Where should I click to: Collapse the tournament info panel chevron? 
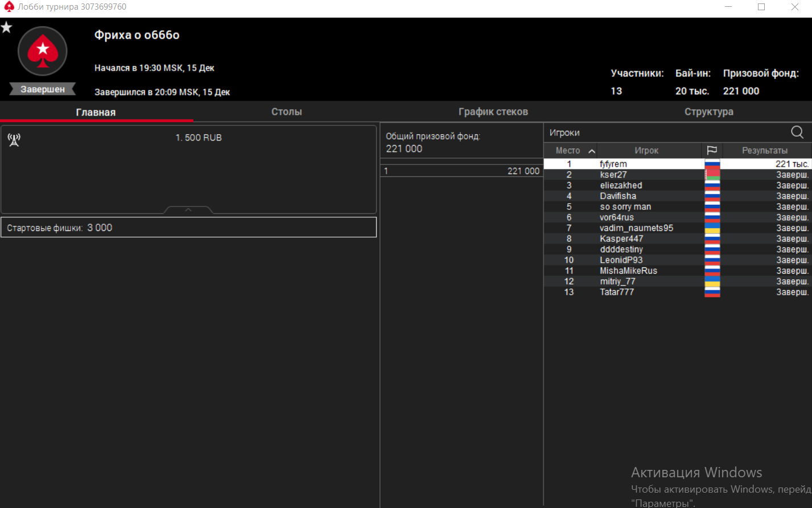pos(188,210)
